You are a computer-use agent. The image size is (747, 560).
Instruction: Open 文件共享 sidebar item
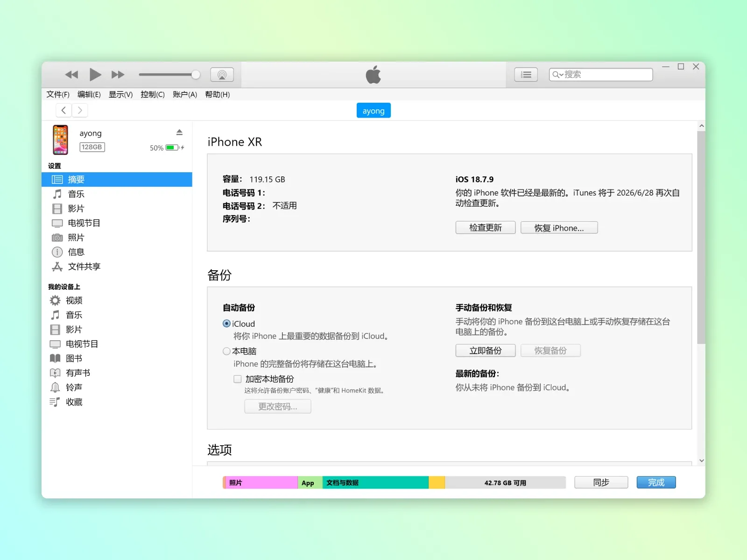click(117, 266)
